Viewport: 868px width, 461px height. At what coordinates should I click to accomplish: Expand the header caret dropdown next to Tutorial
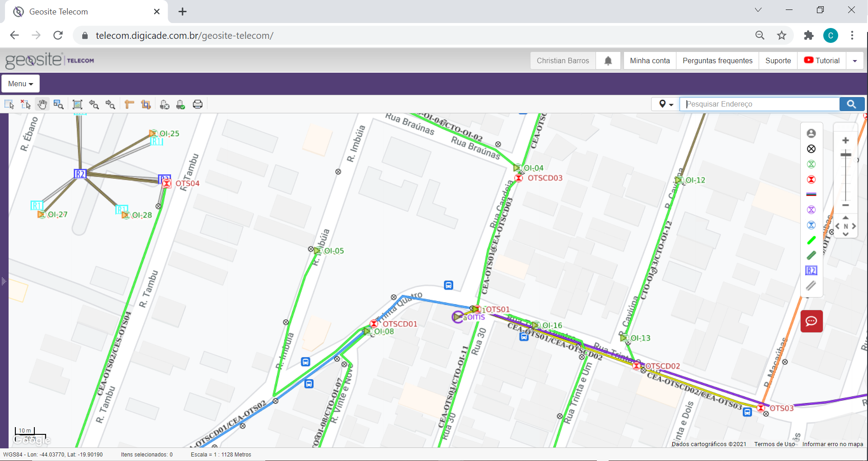pyautogui.click(x=854, y=61)
